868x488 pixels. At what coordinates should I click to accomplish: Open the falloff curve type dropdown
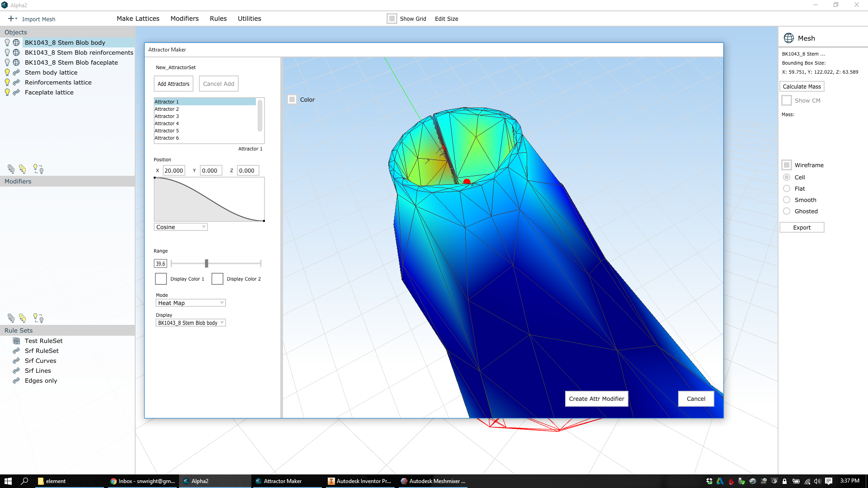[180, 226]
